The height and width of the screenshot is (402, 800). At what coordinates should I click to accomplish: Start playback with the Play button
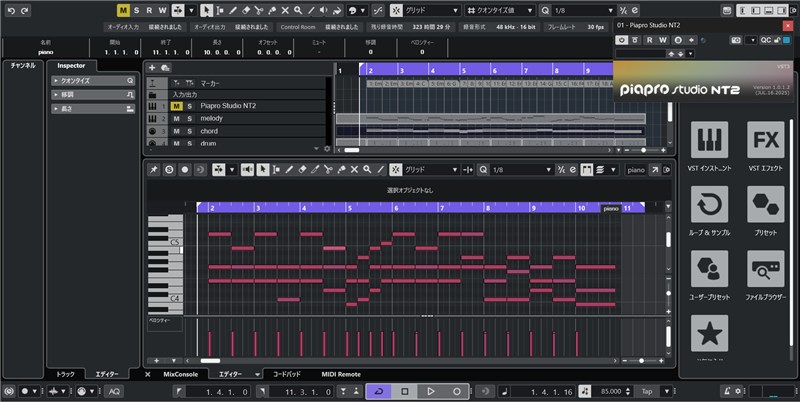431,391
